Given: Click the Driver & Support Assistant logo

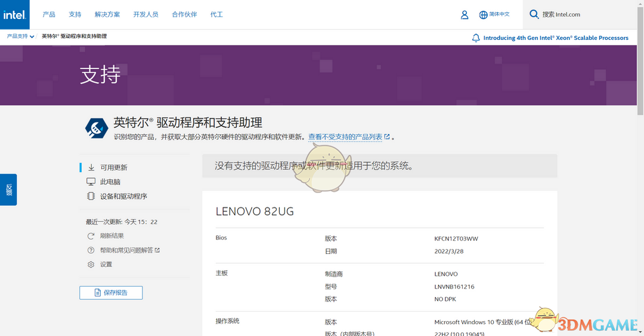Looking at the screenshot, I should [97, 128].
